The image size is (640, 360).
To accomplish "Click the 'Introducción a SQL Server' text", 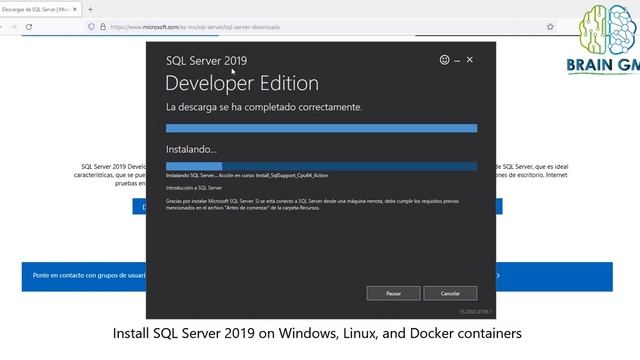I will tap(193, 188).
